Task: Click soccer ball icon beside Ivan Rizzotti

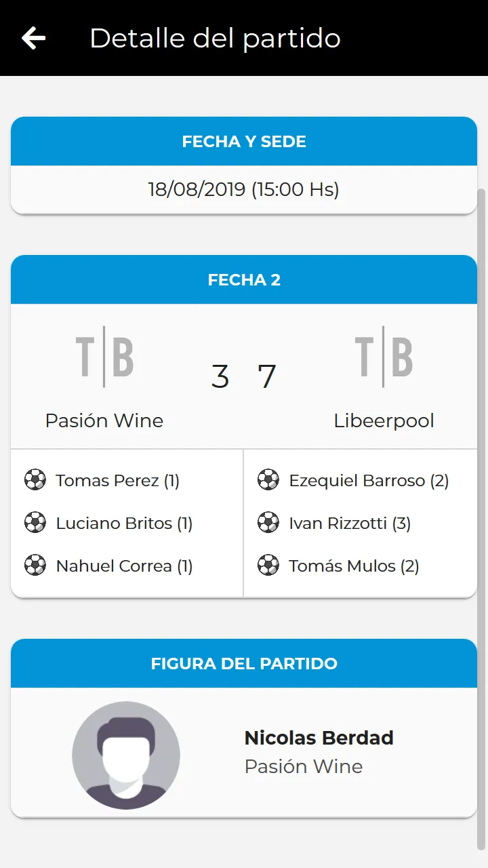Action: point(268,523)
